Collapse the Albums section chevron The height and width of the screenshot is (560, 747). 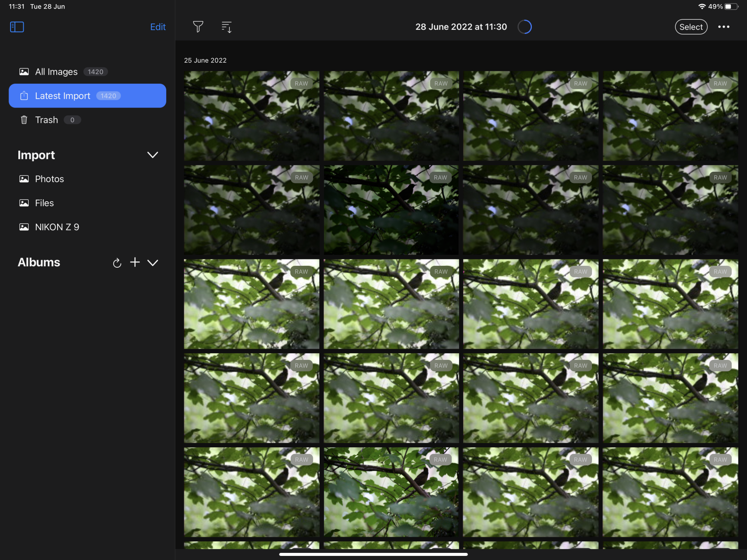click(x=152, y=263)
